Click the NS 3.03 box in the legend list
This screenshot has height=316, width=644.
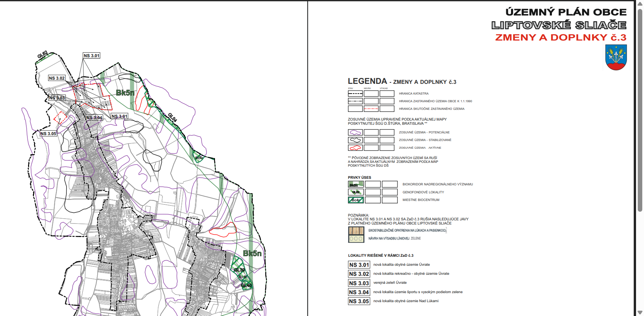[359, 283]
